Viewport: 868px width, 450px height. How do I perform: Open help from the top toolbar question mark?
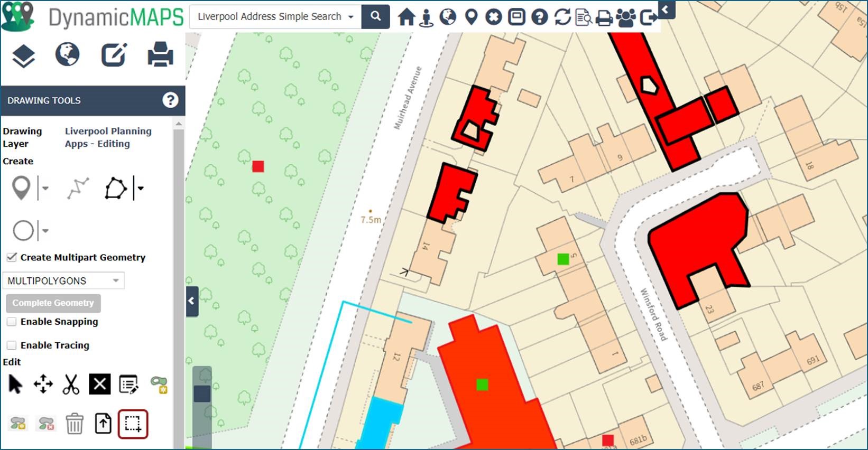(539, 17)
